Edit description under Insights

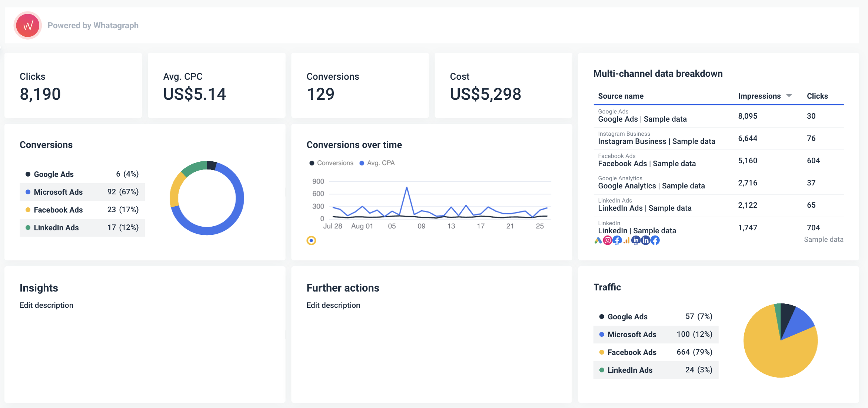(x=46, y=305)
